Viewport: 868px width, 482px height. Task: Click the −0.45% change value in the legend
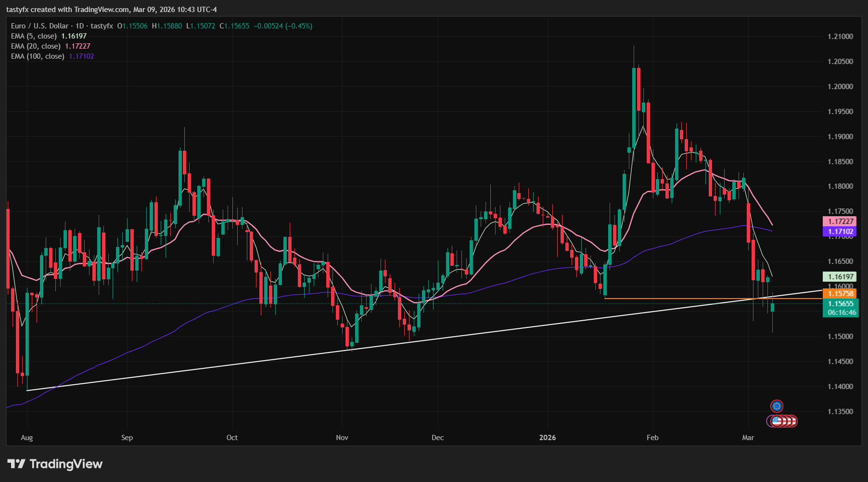click(x=297, y=26)
